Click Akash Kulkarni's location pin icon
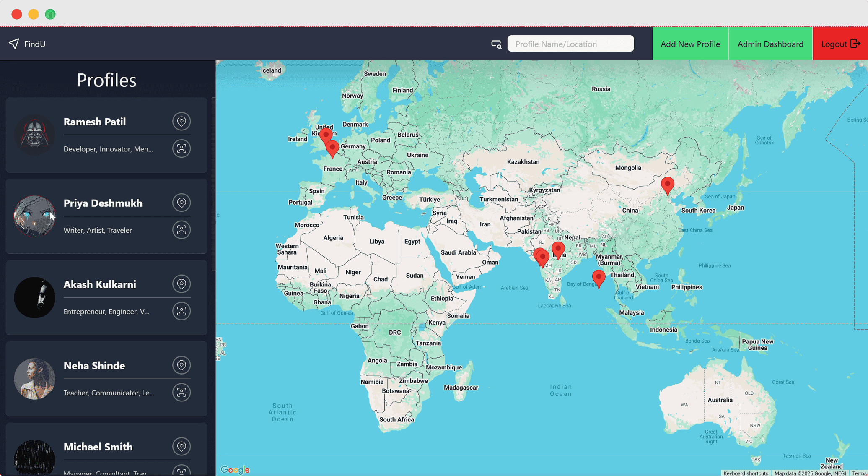 click(181, 284)
